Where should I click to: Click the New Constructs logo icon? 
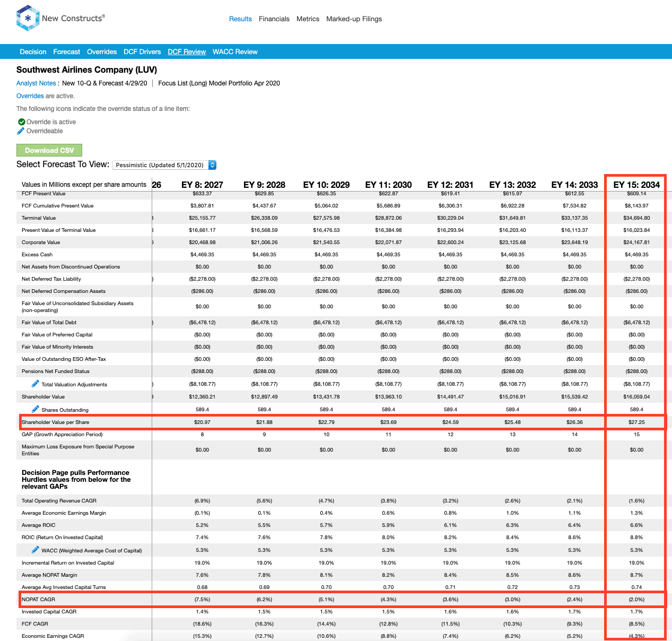pyautogui.click(x=28, y=18)
